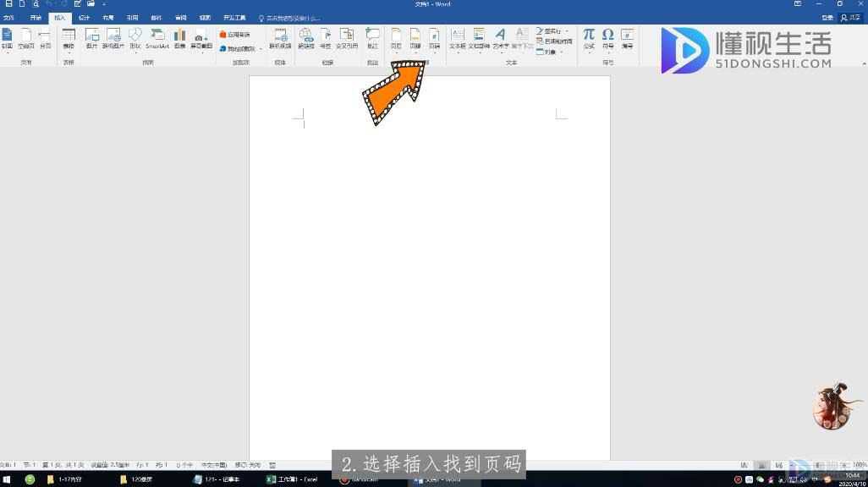Switch to the Notepad taskbar window
The width and height of the screenshot is (868, 487).
217,479
